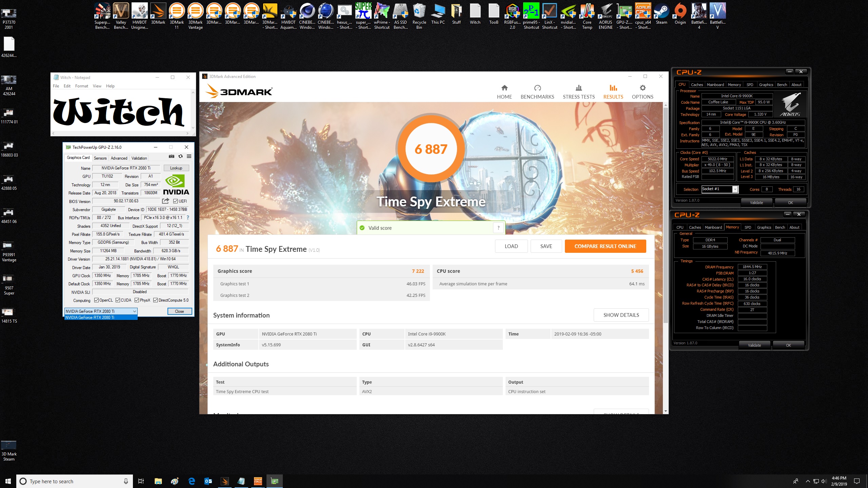Open the AS SSD Benchmark shortcut
Viewport: 868px width, 488px height.
click(x=400, y=16)
